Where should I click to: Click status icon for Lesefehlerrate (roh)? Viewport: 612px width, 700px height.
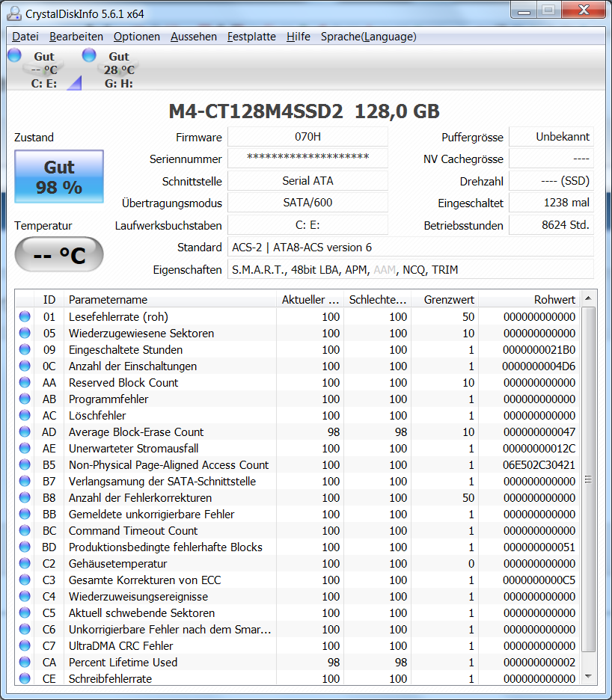pyautogui.click(x=25, y=316)
